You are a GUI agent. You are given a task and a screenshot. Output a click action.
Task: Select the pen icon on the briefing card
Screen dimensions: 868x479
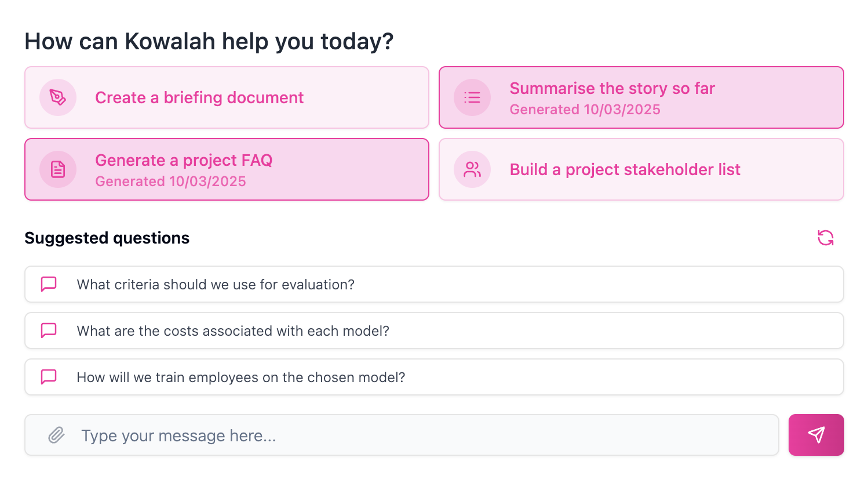[58, 97]
